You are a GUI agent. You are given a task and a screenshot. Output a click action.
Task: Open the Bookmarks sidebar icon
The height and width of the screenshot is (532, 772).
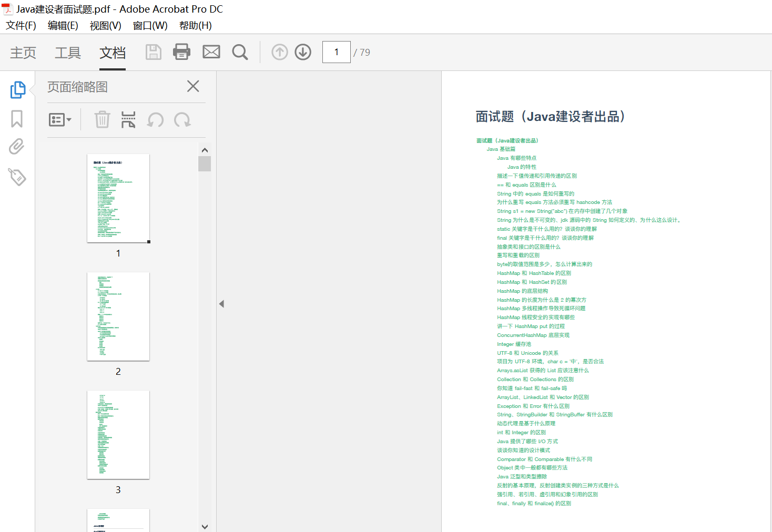(17, 118)
